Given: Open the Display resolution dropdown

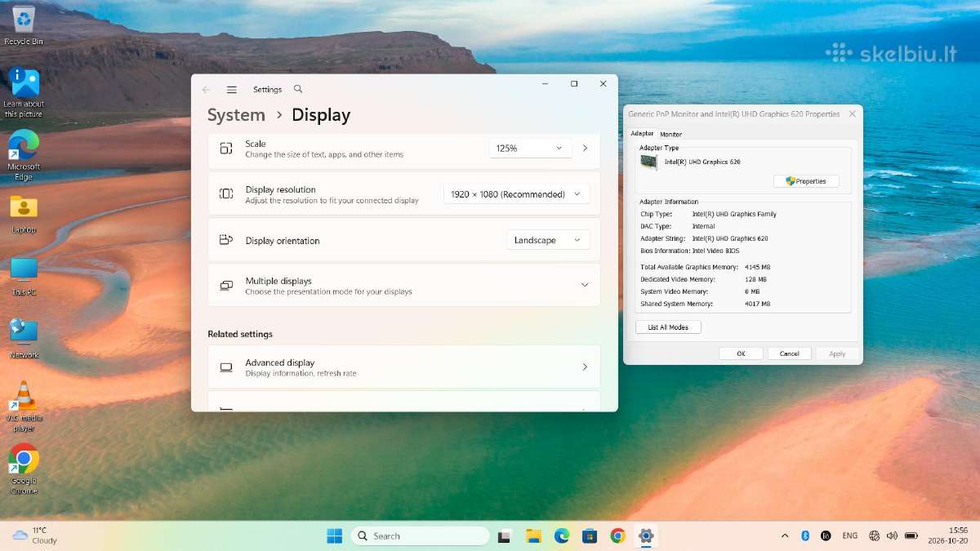Looking at the screenshot, I should (516, 194).
